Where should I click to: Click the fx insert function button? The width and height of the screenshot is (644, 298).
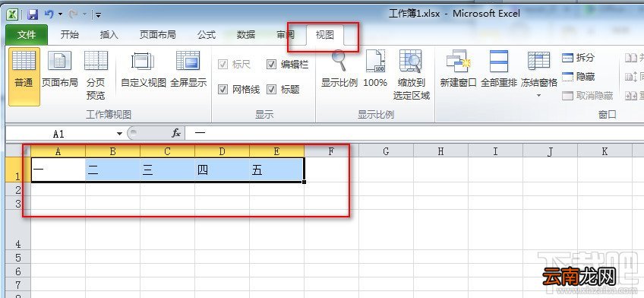pyautogui.click(x=176, y=133)
